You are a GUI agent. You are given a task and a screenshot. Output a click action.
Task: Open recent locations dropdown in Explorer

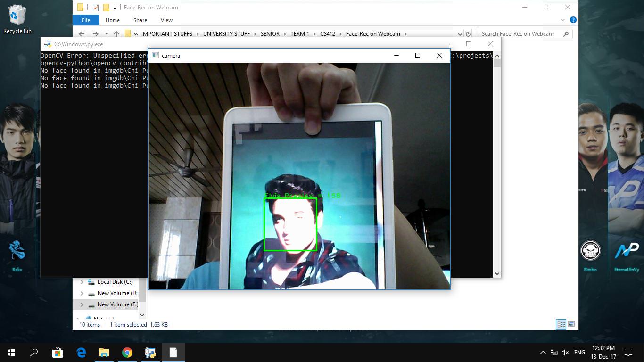(107, 34)
